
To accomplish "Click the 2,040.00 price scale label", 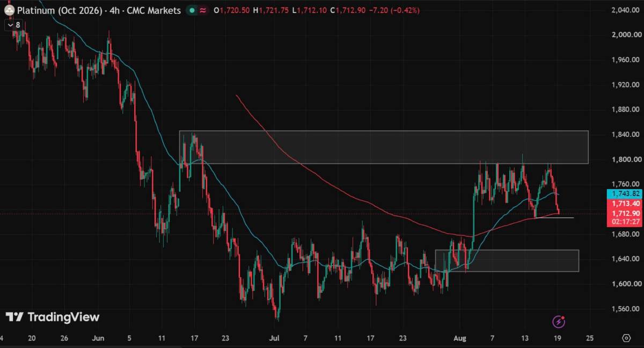I will click(625, 10).
